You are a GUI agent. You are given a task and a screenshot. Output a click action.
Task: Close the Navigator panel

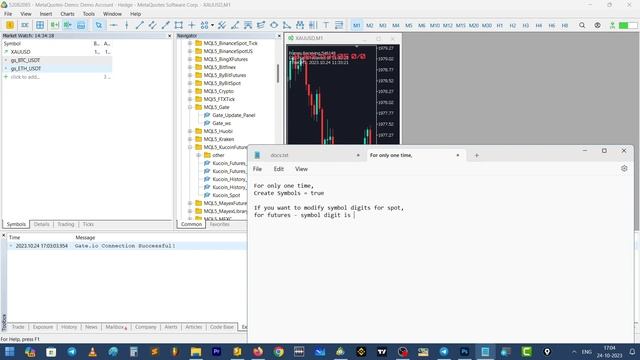click(279, 36)
